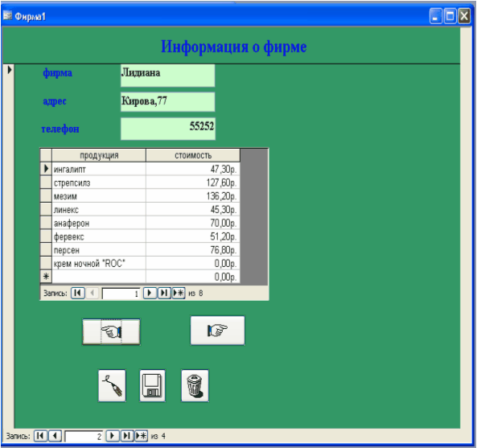
Task: Click the pencil add-record icon button
Action: (112, 385)
